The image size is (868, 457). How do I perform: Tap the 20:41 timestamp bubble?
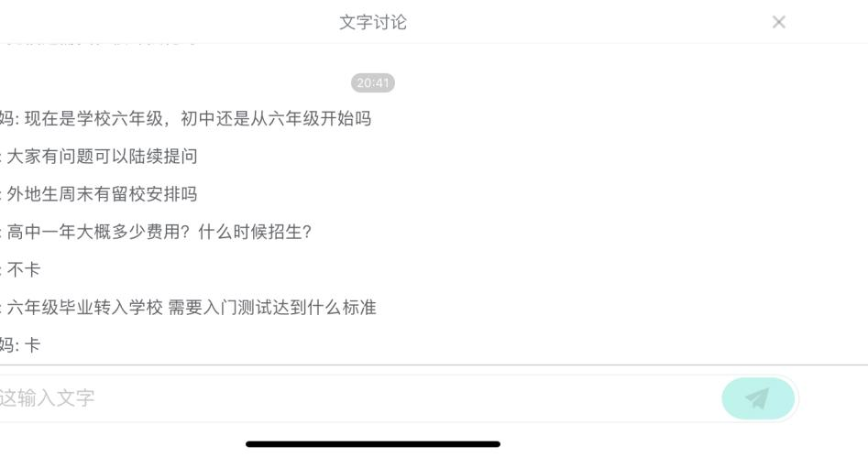372,83
